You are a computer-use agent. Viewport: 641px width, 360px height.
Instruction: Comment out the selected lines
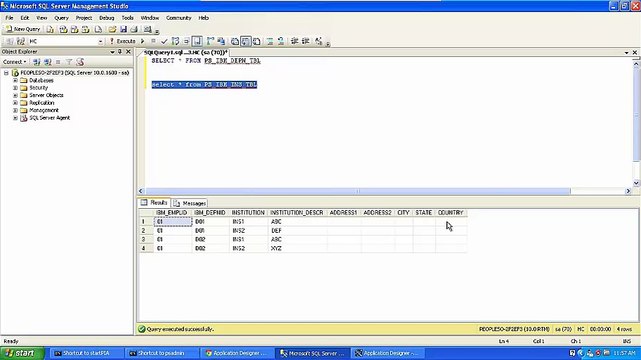[x=270, y=41]
